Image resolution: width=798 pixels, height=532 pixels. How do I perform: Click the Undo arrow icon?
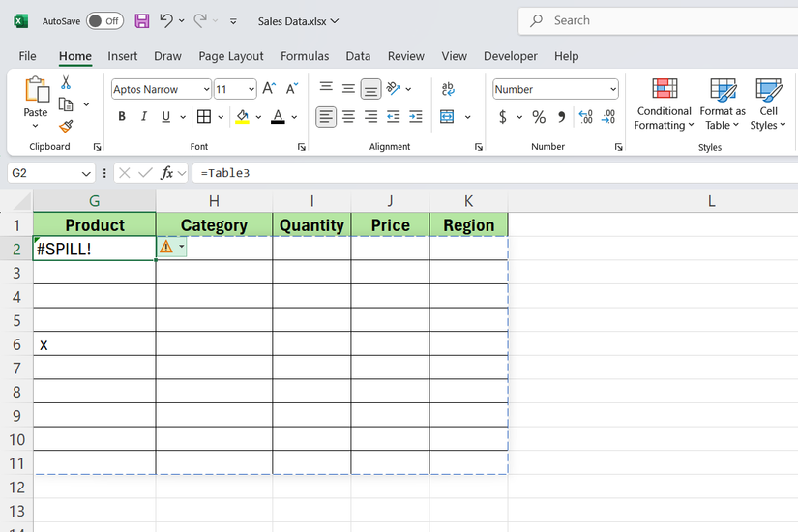coord(166,20)
